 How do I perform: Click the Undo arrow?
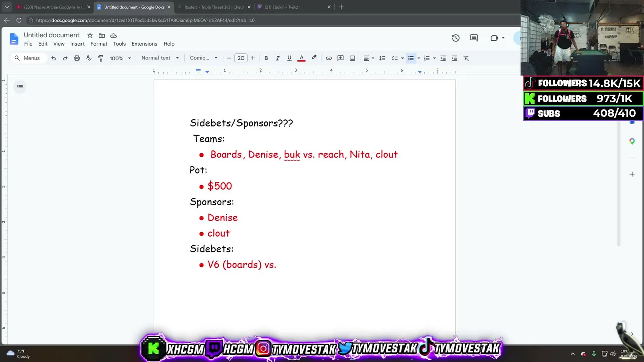(53, 58)
